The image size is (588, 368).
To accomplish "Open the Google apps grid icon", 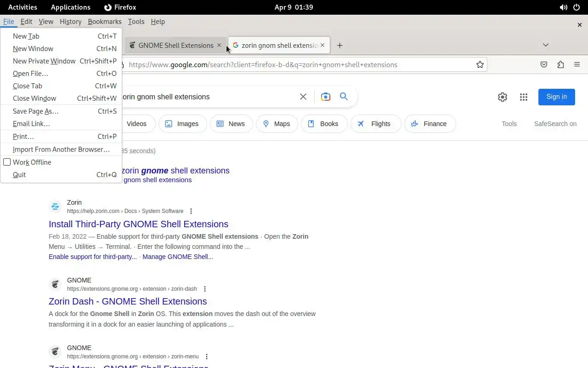I will pyautogui.click(x=524, y=97).
